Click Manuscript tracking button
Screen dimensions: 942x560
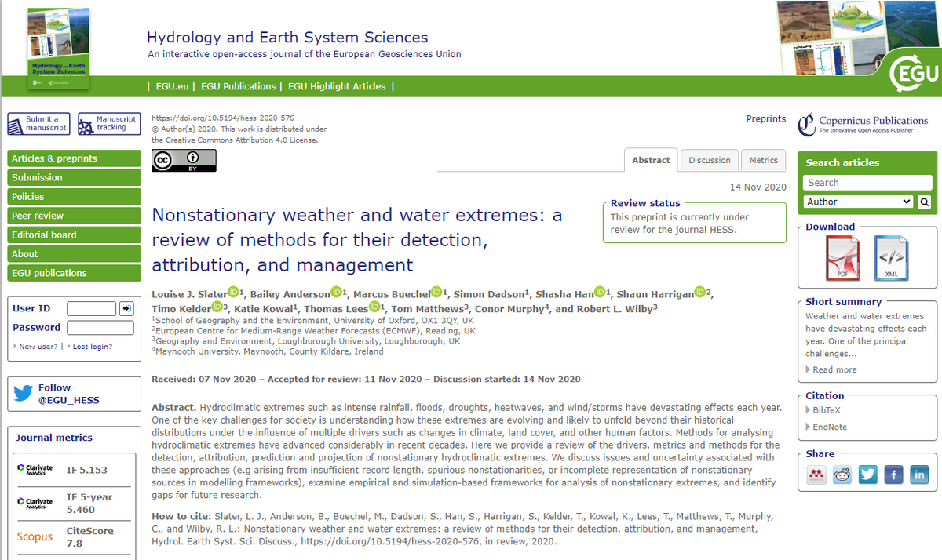pos(109,123)
